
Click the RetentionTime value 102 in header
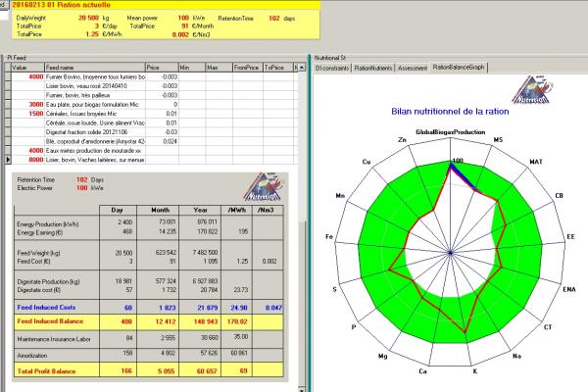274,18
